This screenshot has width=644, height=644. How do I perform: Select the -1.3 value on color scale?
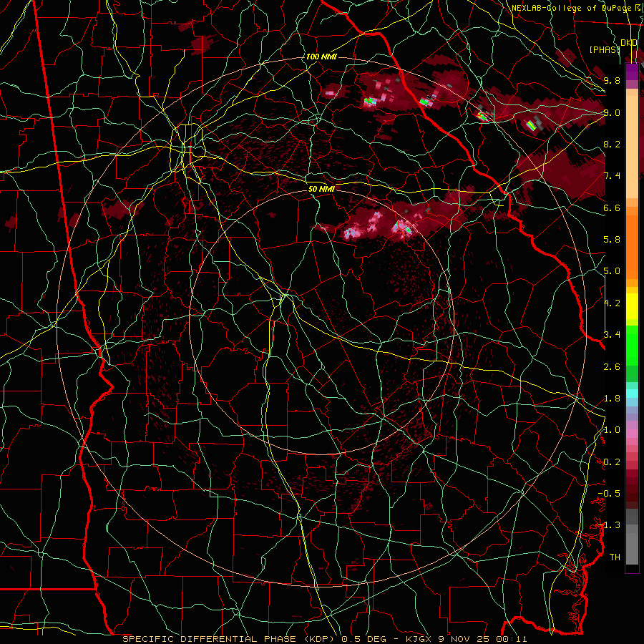609,525
